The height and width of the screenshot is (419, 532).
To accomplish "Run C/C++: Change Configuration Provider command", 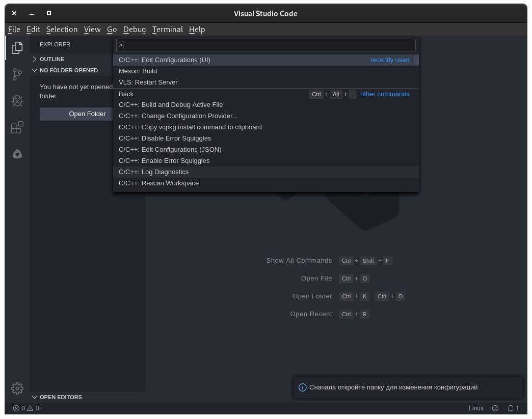I will tap(265, 116).
